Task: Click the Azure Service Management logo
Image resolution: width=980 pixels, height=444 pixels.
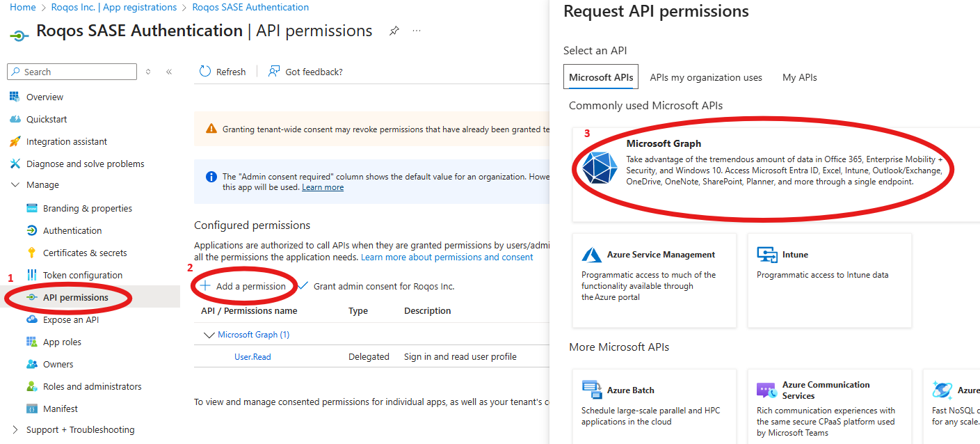Action: [592, 255]
